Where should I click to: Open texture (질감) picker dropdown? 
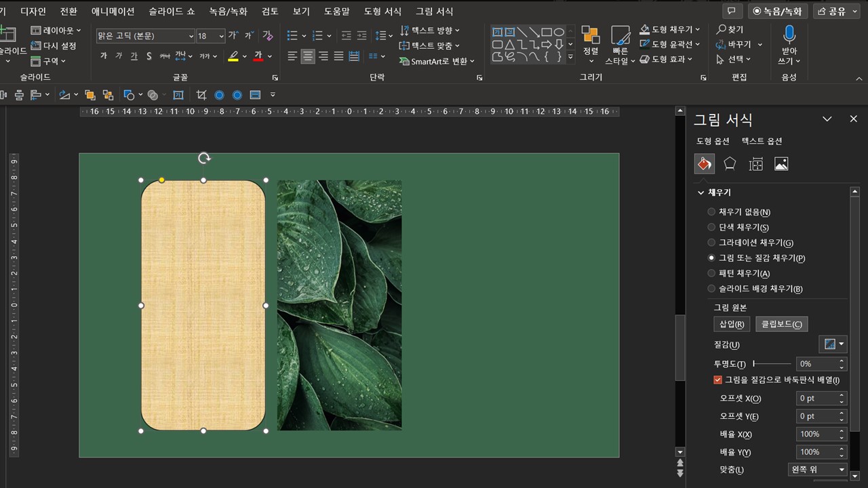pos(833,344)
